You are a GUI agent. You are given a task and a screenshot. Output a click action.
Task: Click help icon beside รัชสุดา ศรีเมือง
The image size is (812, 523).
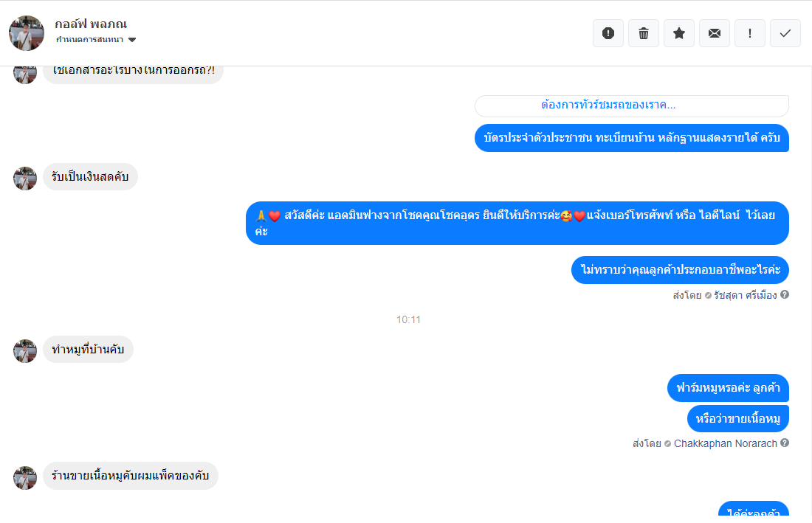(x=785, y=295)
